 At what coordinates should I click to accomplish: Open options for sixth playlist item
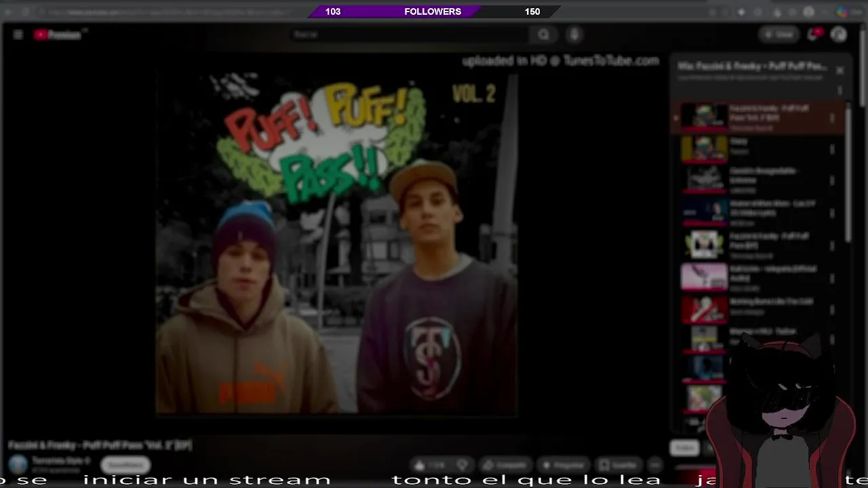pyautogui.click(x=832, y=277)
